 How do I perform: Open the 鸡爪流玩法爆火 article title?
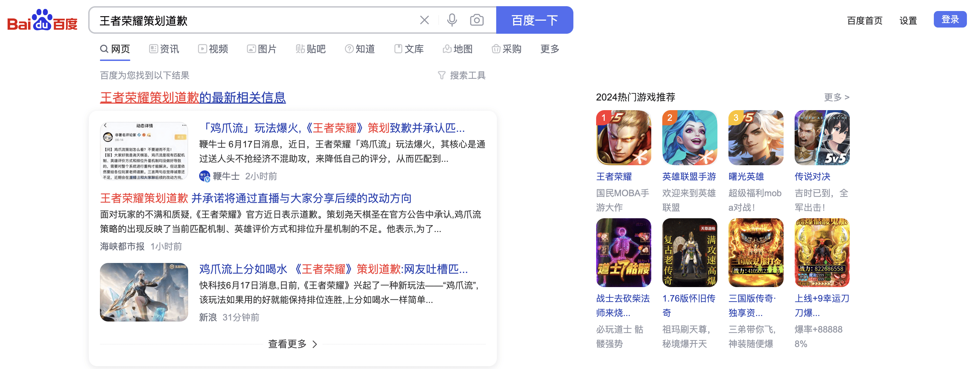coord(332,128)
